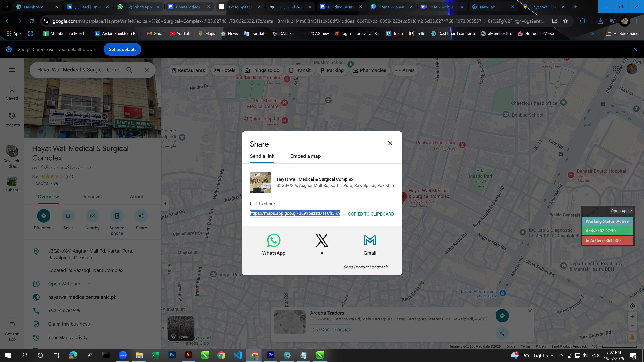Reload the page in Chrome
This screenshot has height=362, width=644.
(x=32, y=21)
